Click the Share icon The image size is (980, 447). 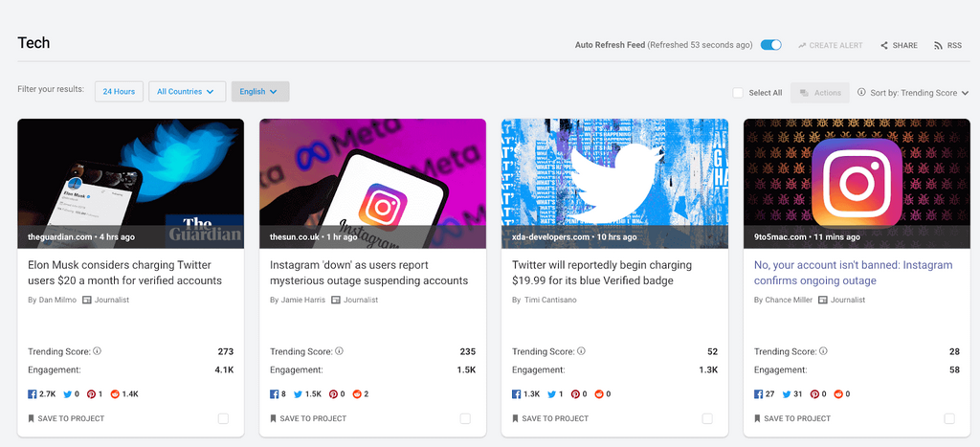click(x=884, y=46)
